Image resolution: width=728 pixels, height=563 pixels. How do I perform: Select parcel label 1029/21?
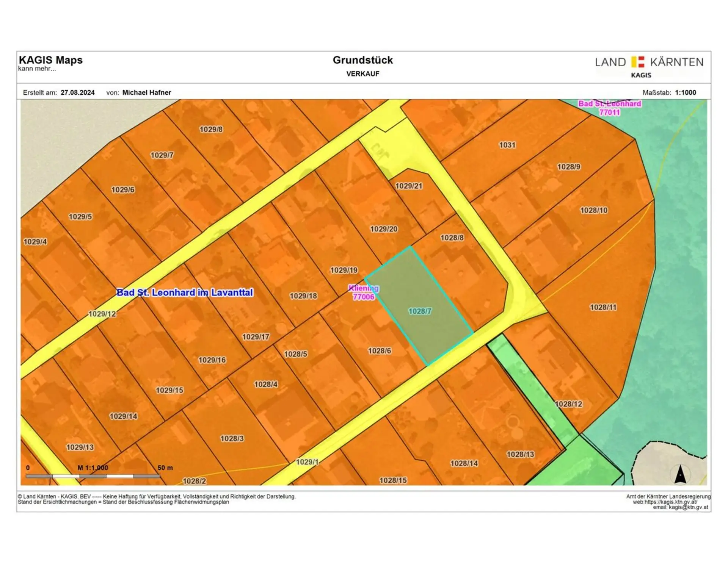pos(408,186)
